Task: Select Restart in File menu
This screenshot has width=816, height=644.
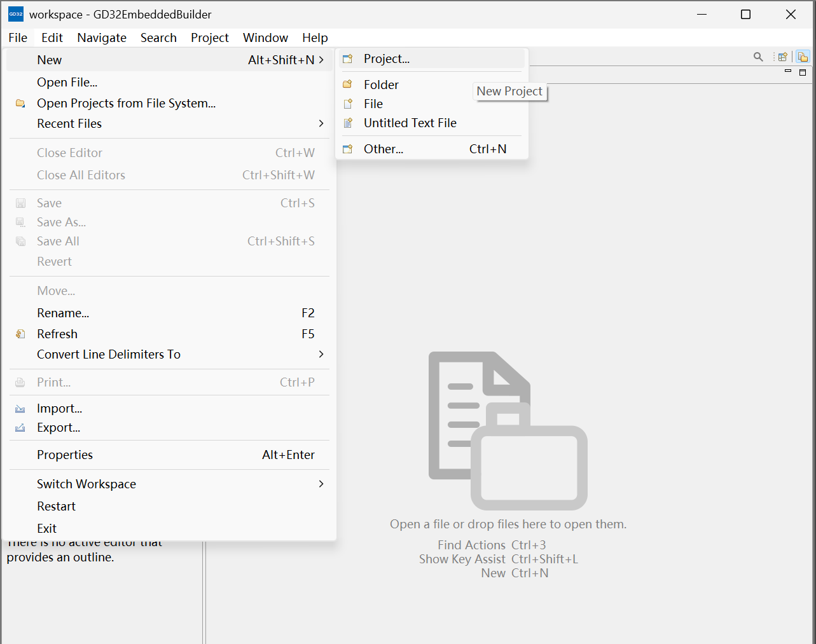Action: tap(169, 506)
